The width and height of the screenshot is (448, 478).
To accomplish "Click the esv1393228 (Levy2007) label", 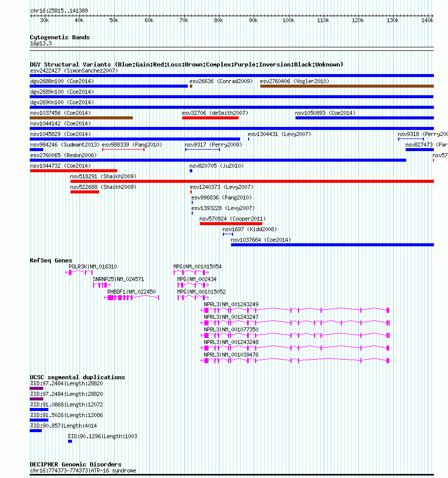I will click(x=223, y=208).
